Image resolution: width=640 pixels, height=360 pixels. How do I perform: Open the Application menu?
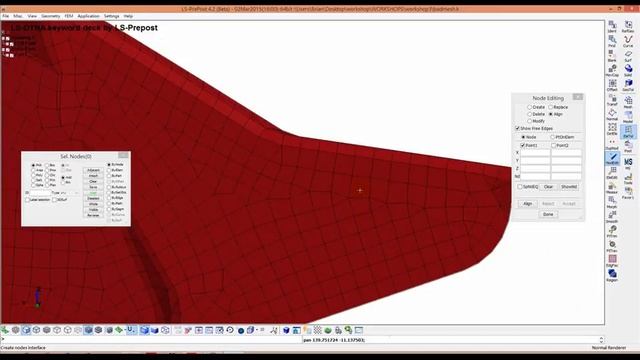[89, 16]
